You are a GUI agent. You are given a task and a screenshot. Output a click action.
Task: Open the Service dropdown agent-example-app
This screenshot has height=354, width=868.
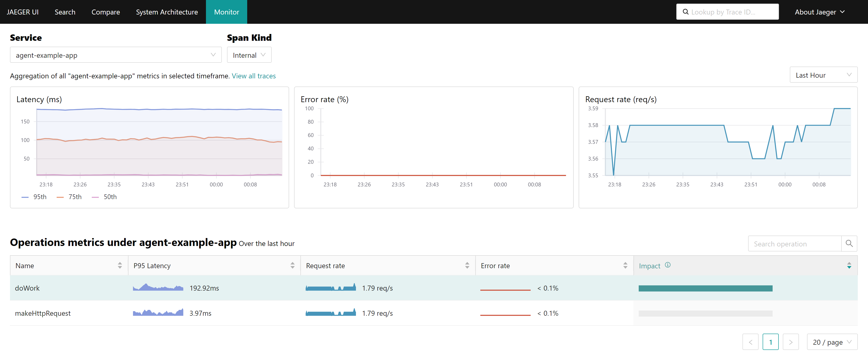click(x=116, y=55)
